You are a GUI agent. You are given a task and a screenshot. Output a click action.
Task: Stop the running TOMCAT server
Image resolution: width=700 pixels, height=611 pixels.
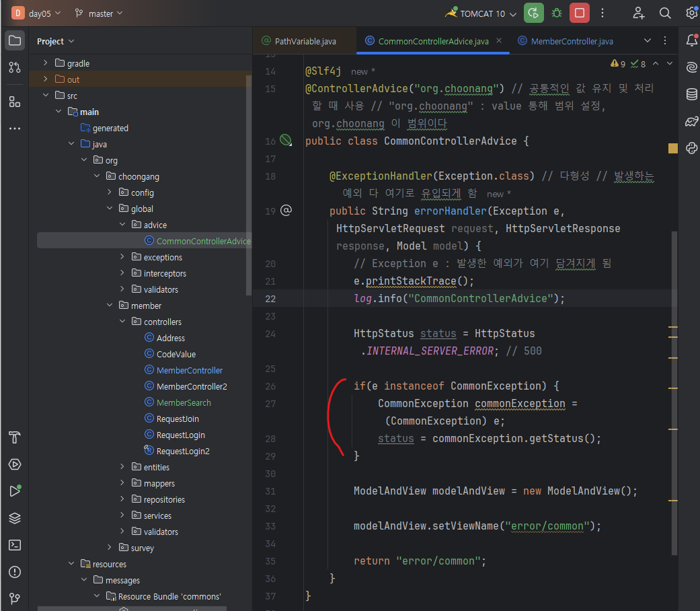tap(580, 13)
